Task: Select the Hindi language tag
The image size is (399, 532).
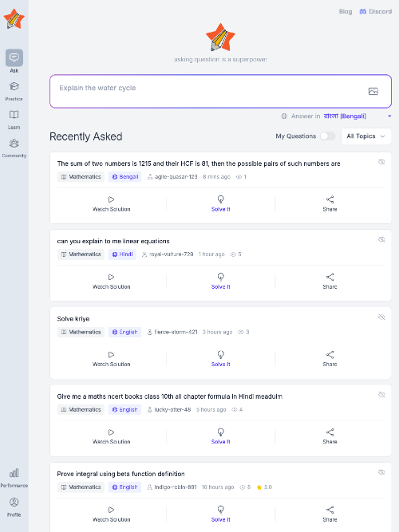Action: click(x=122, y=254)
